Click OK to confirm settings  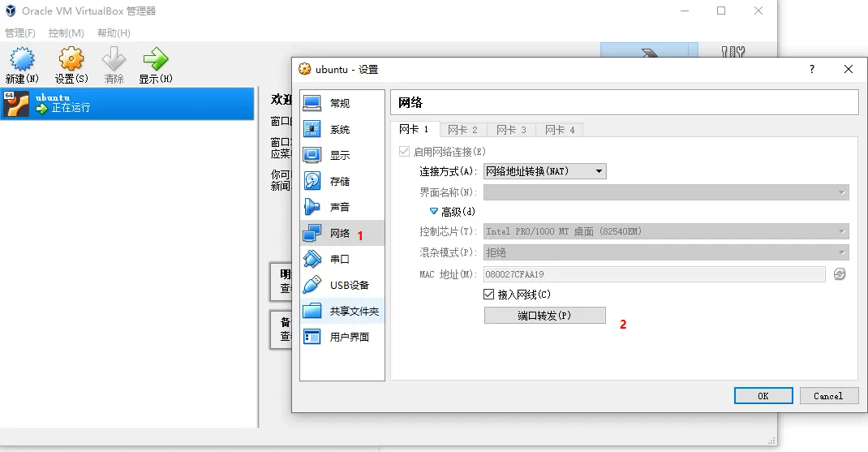point(763,396)
